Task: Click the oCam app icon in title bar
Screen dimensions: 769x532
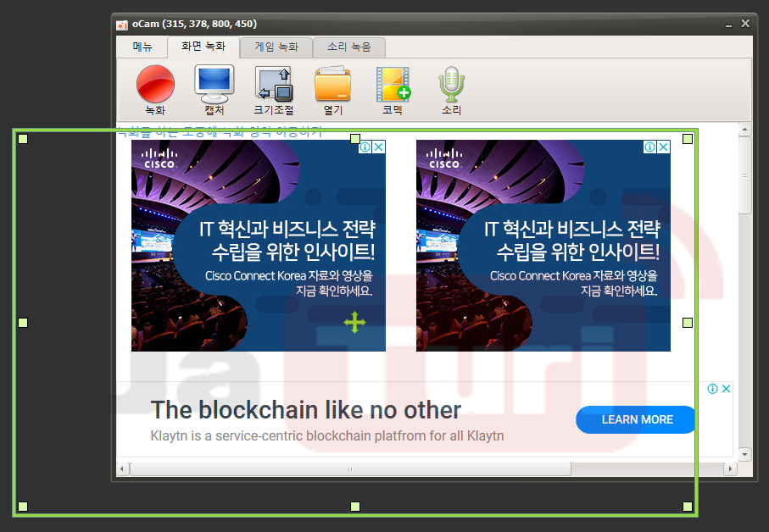Action: [x=121, y=25]
